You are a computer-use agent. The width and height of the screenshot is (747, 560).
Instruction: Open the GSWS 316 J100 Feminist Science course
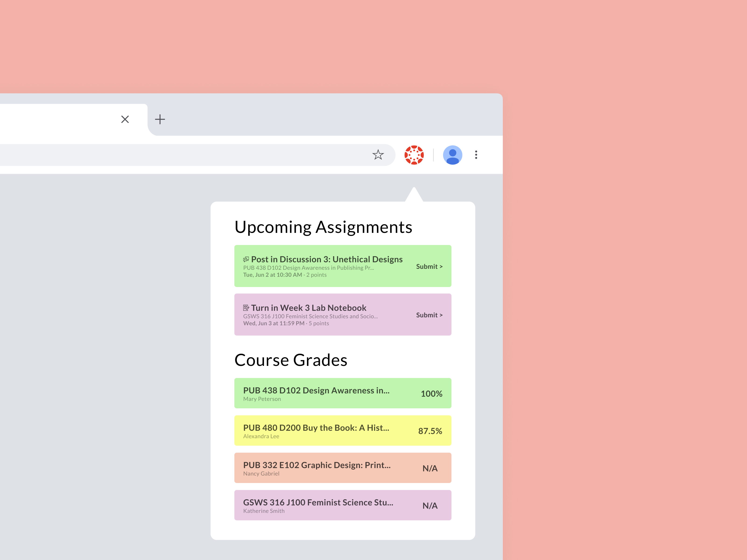pyautogui.click(x=318, y=503)
